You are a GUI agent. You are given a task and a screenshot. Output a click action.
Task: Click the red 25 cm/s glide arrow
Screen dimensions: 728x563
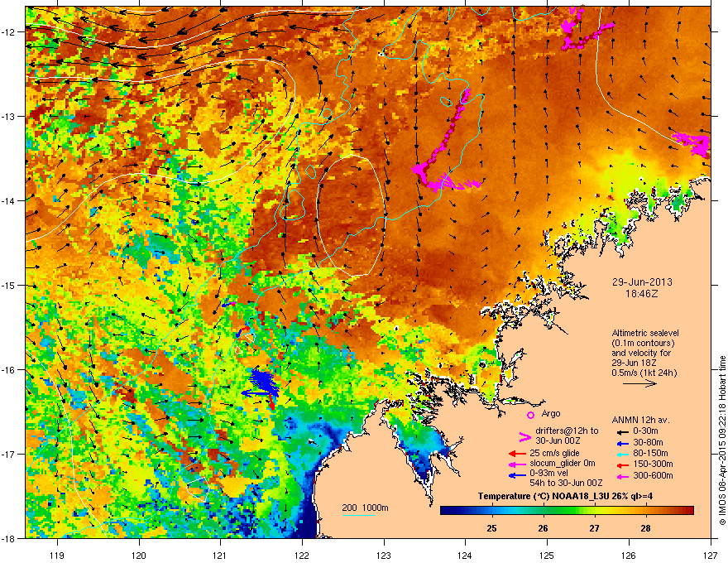(x=517, y=454)
